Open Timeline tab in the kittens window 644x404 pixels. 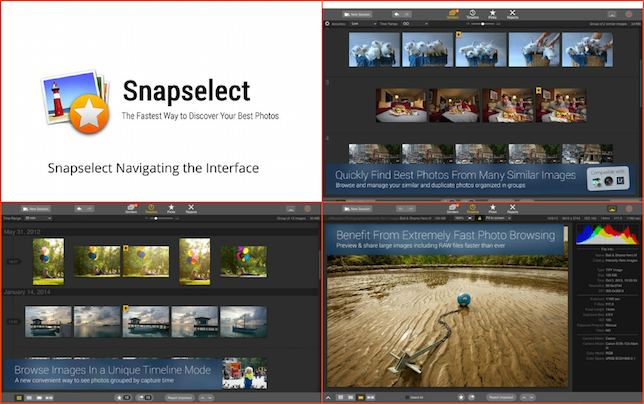pyautogui.click(x=472, y=14)
